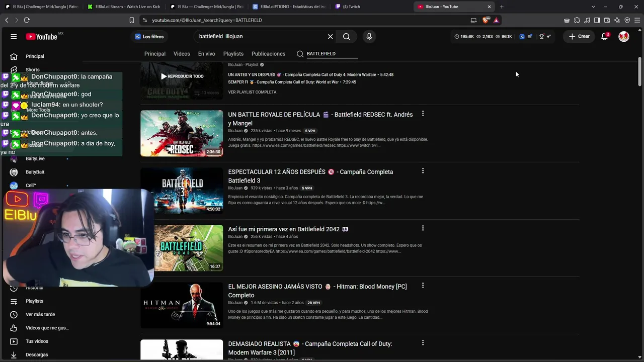Open Brave Shields lion icon
Viewport: 644px width, 362px height.
(x=486, y=20)
